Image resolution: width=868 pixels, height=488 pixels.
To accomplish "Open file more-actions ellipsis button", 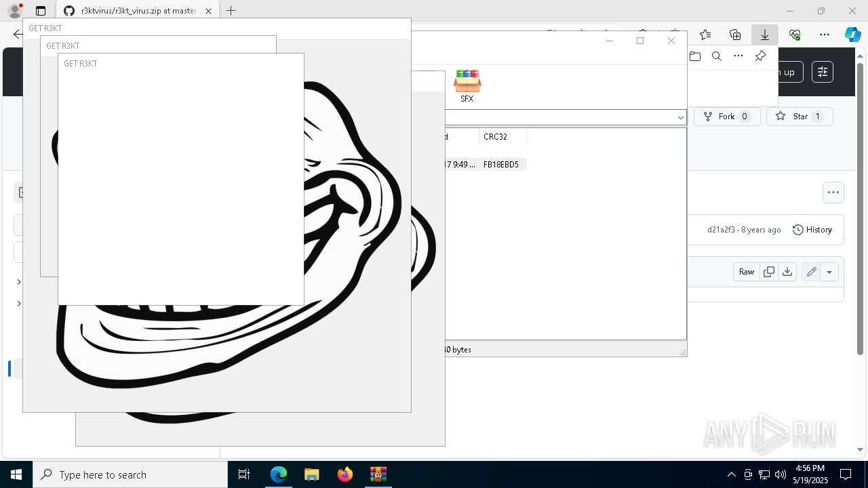I will click(x=833, y=192).
